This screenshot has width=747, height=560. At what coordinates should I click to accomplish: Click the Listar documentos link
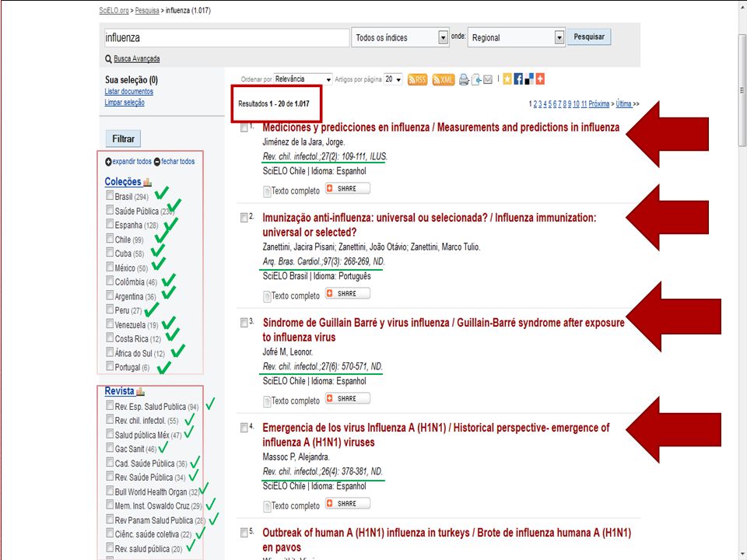coord(128,92)
